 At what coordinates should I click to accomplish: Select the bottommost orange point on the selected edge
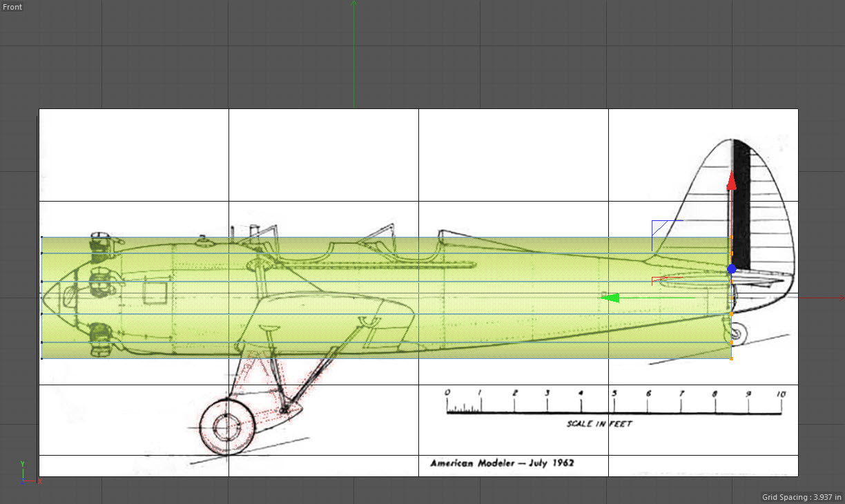[732, 358]
